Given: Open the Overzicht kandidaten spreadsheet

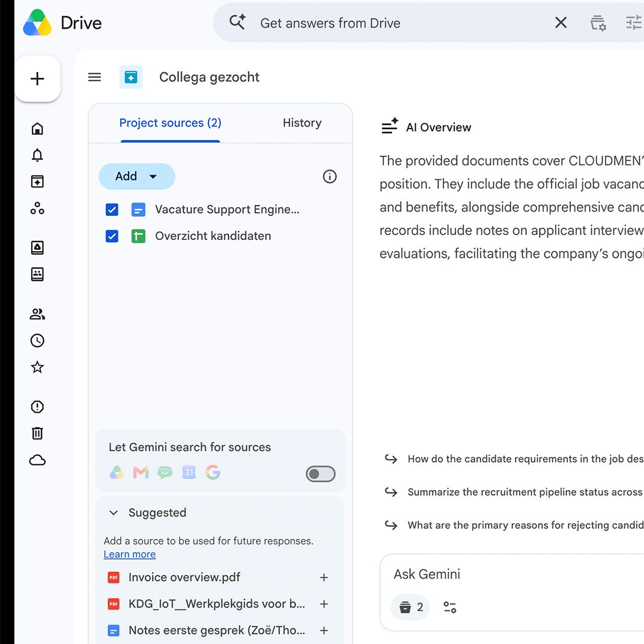Looking at the screenshot, I should [x=213, y=236].
